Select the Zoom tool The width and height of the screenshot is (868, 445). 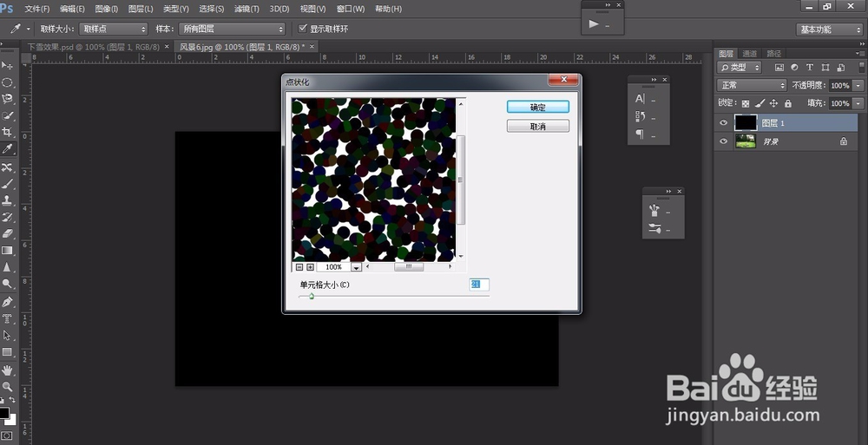7,386
